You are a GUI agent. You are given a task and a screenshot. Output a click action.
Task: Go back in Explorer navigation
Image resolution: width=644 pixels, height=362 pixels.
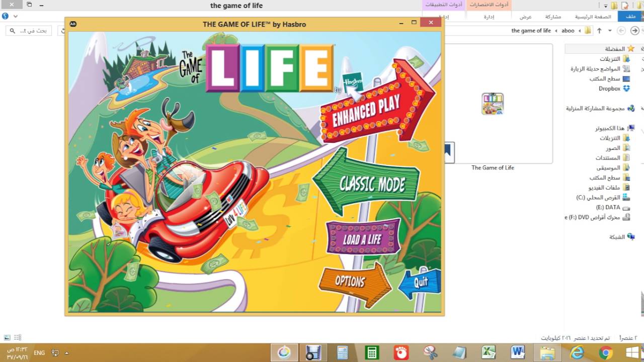coord(635,31)
